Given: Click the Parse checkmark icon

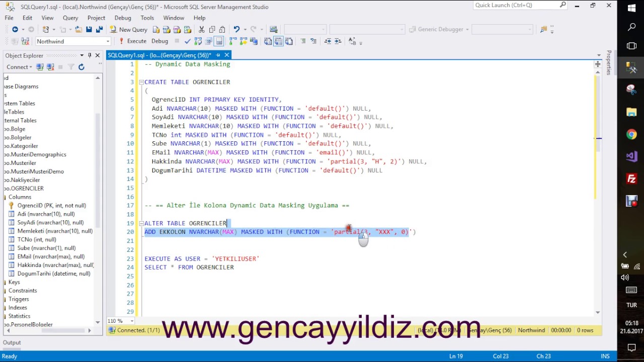Looking at the screenshot, I should (188, 41).
